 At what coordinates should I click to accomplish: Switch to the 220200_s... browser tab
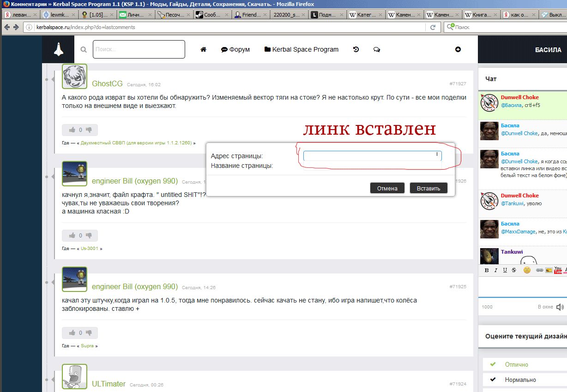point(288,15)
